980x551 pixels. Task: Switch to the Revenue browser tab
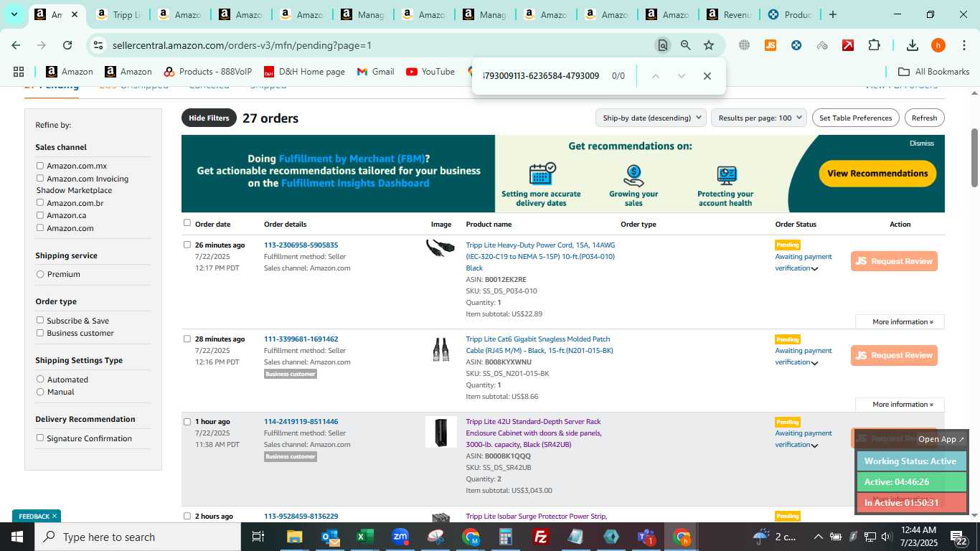730,14
